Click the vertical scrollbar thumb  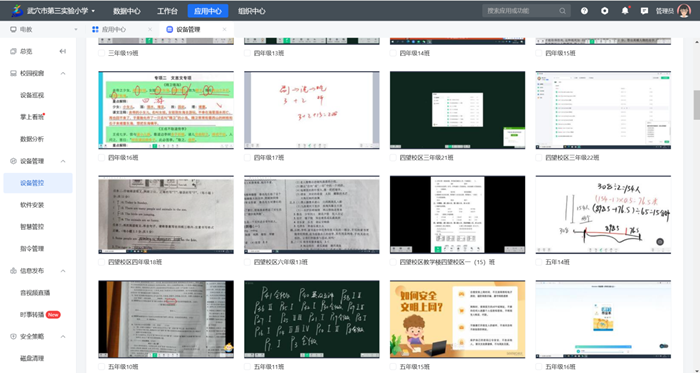pyautogui.click(x=696, y=105)
